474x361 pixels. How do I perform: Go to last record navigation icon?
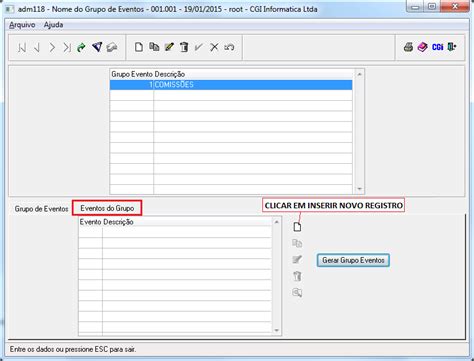(x=67, y=47)
